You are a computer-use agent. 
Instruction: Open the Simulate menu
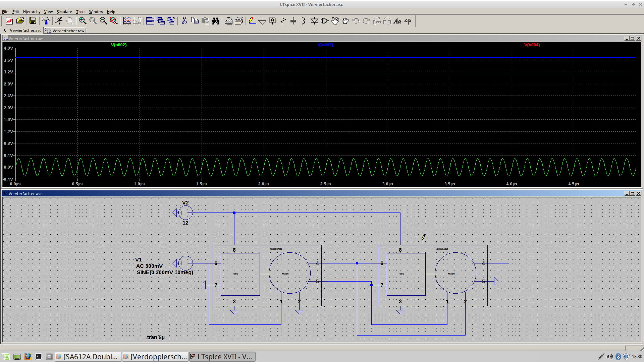[64, 12]
